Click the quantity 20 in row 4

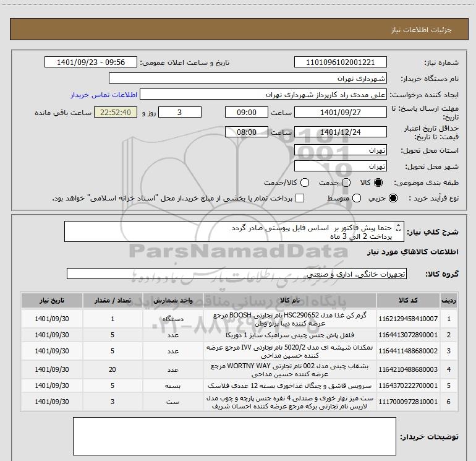[113, 369]
